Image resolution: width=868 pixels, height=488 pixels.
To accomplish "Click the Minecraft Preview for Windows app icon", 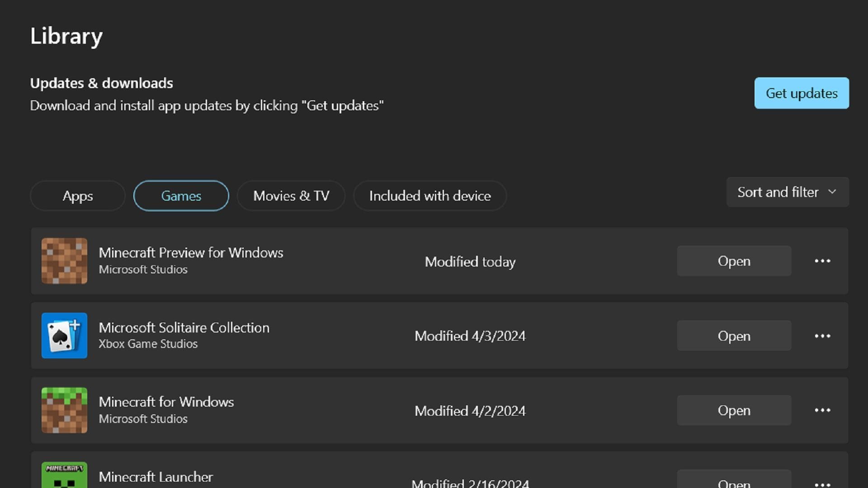I will pos(64,261).
